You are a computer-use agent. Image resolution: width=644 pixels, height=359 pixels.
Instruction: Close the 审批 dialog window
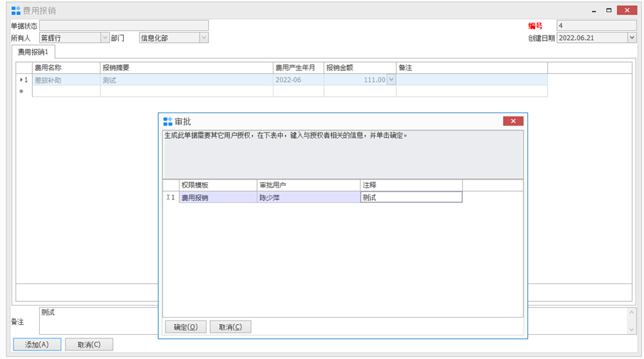point(512,121)
